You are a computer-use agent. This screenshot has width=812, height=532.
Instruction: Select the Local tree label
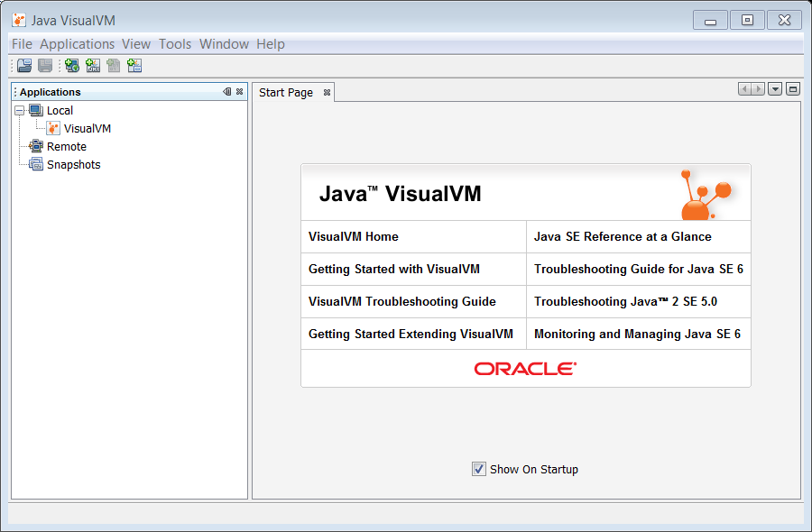click(x=60, y=110)
